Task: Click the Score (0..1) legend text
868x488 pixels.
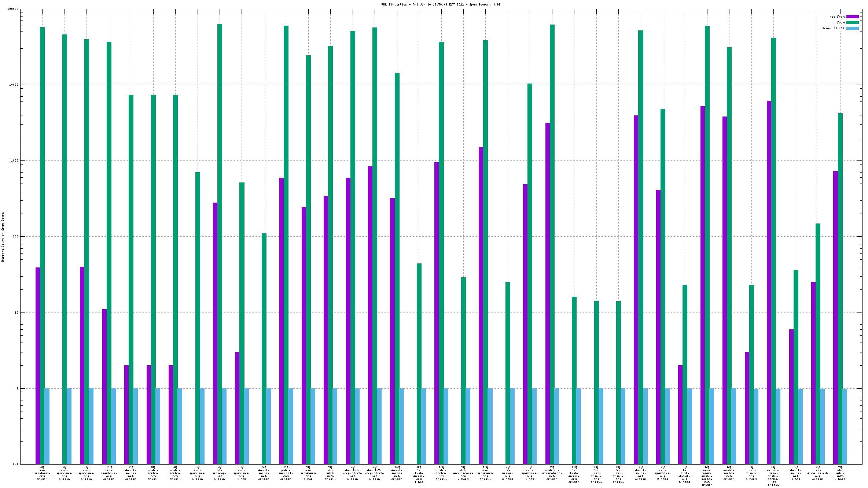Action: pos(833,28)
